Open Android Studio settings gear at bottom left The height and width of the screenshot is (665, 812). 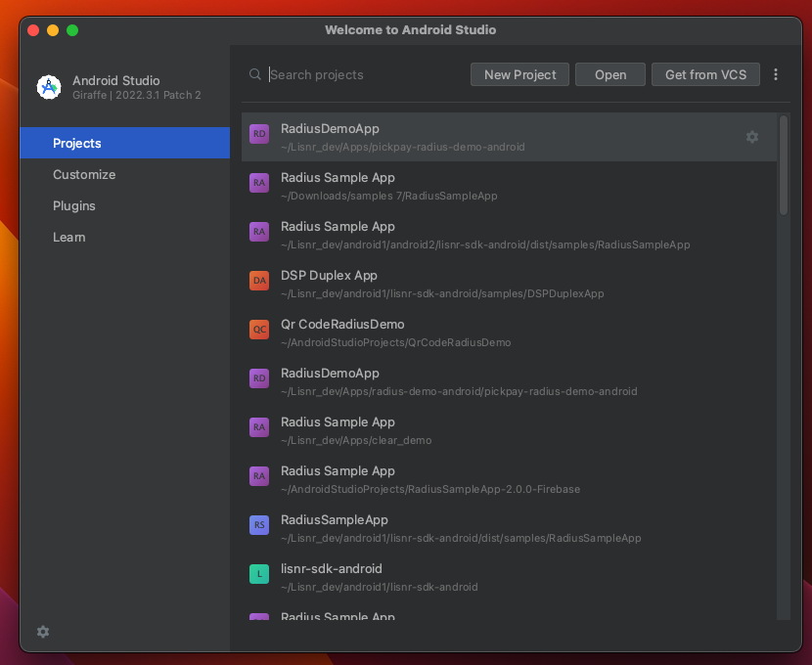point(42,632)
